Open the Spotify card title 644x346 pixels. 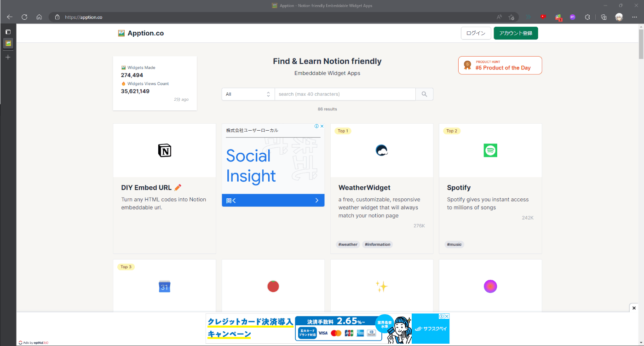pos(459,188)
